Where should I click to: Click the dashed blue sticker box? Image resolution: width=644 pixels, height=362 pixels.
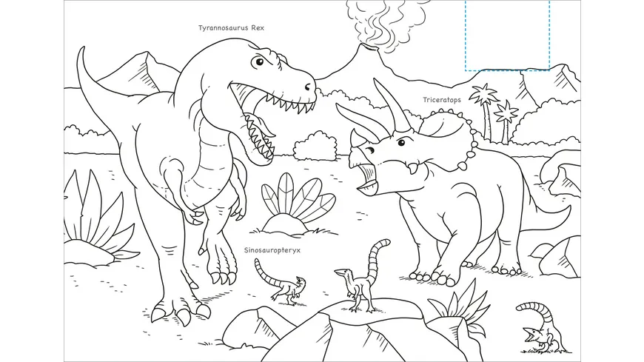[507, 36]
